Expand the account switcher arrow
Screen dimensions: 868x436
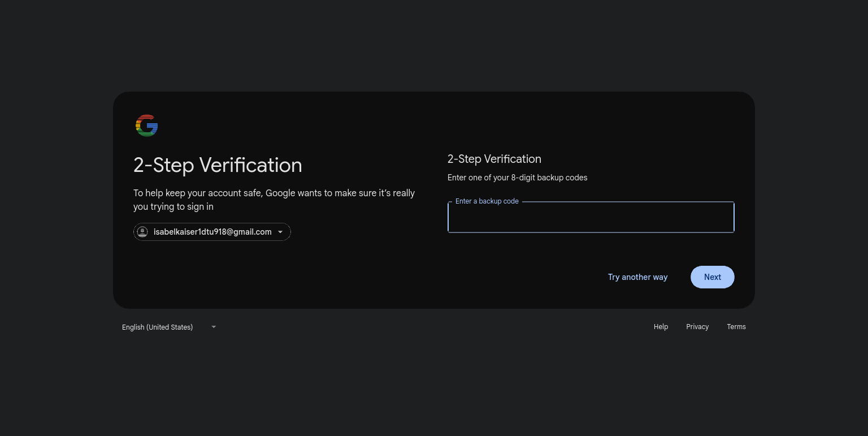tap(280, 232)
